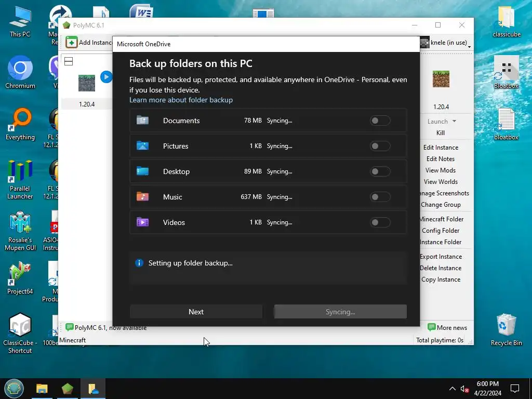The height and width of the screenshot is (399, 532).
Task: Click the greyed Syncing... button
Action: 340,312
